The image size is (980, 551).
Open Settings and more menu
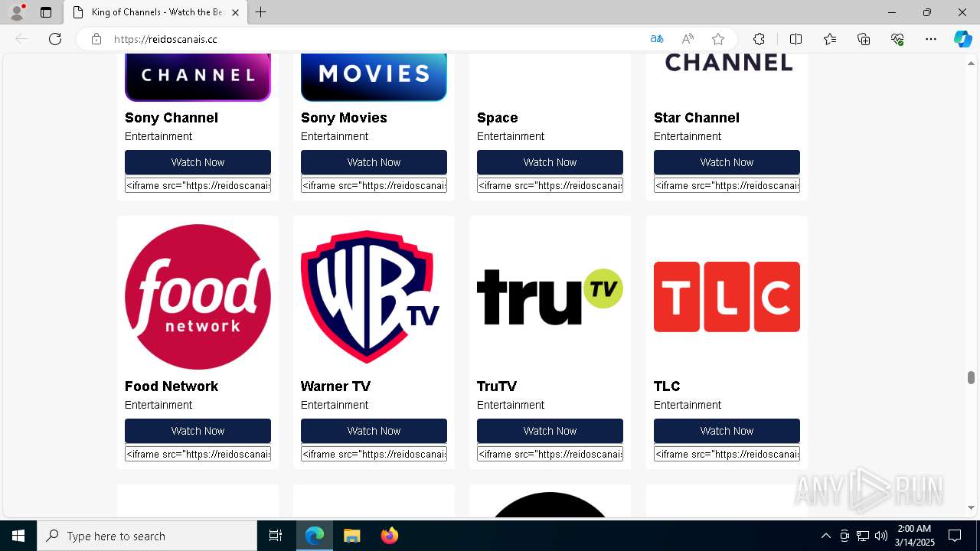click(931, 39)
